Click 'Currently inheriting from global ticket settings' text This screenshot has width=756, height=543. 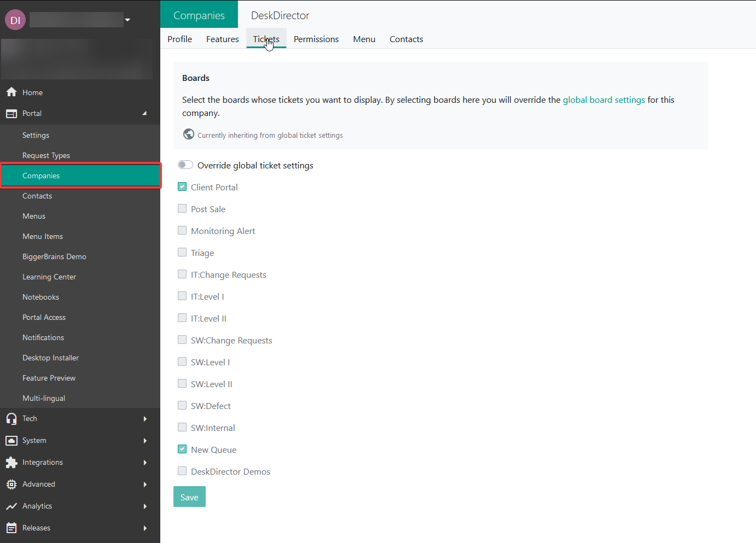[x=270, y=135]
